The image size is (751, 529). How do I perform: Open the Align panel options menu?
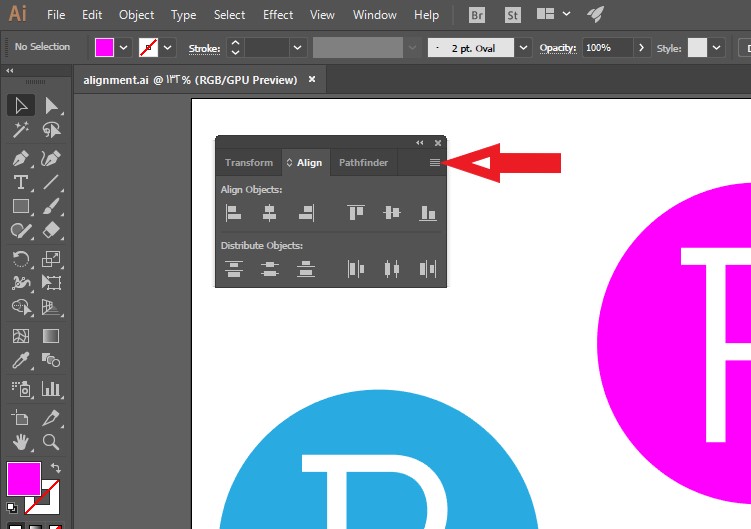[434, 162]
